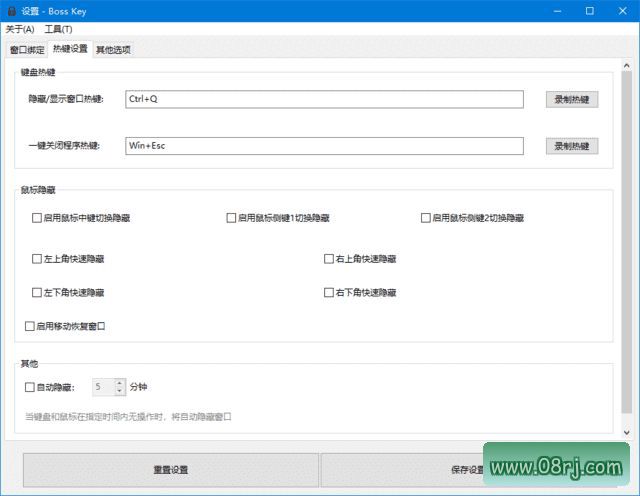Viewport: 640px width, 496px height.
Task: Click 录制热键 next to Win+Esc field
Action: point(572,146)
